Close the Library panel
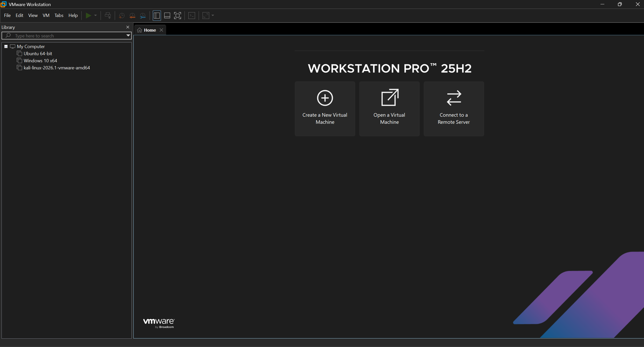644x347 pixels. coord(128,27)
